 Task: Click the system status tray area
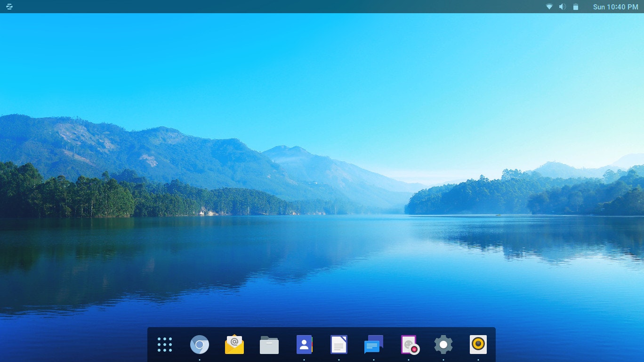click(x=562, y=7)
